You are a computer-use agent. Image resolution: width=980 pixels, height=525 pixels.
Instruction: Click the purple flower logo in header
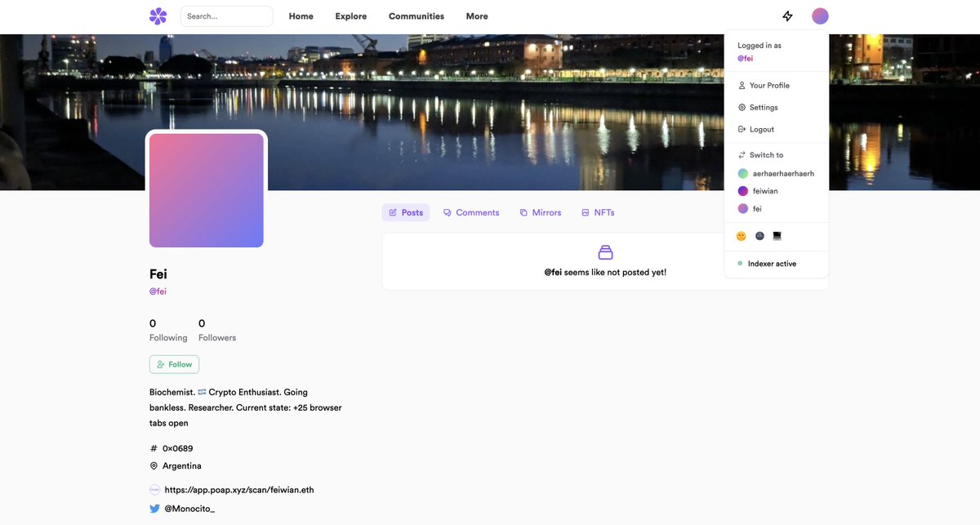[x=158, y=16]
